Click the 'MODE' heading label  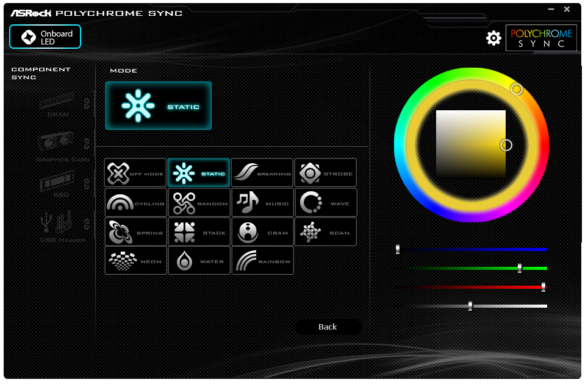pyautogui.click(x=124, y=71)
